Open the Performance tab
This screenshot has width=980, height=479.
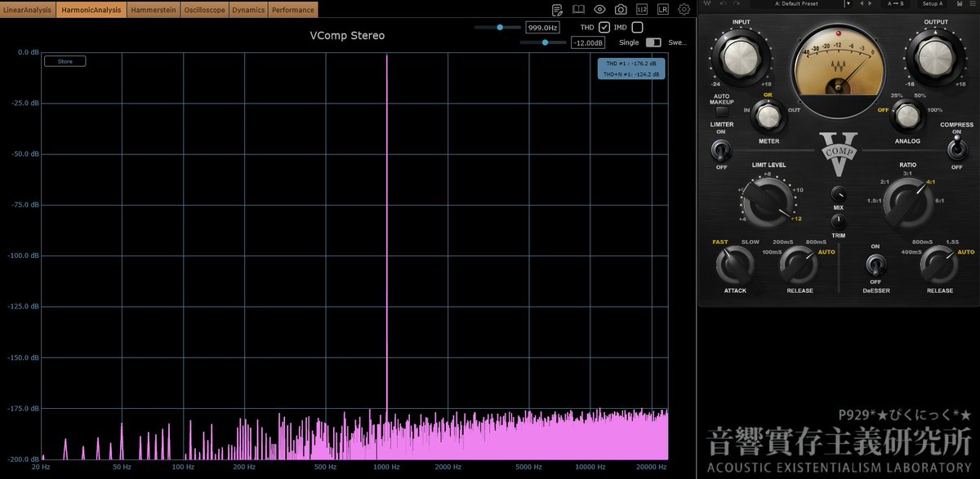pyautogui.click(x=293, y=10)
